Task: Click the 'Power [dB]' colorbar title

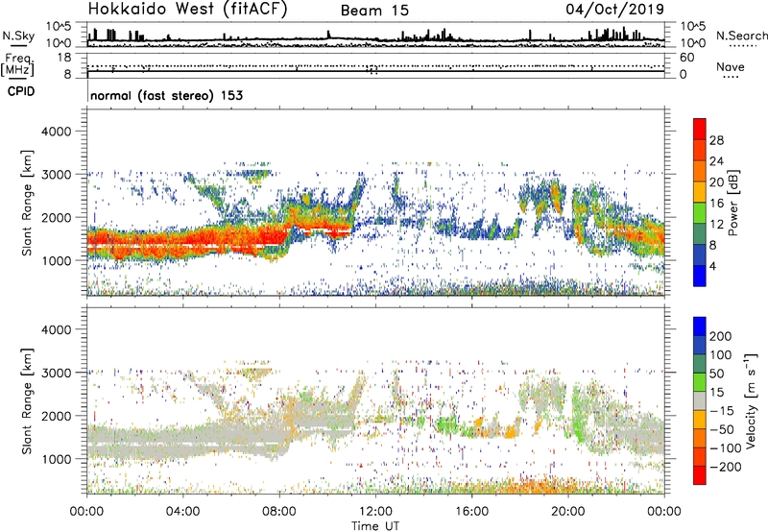Action: click(x=733, y=203)
